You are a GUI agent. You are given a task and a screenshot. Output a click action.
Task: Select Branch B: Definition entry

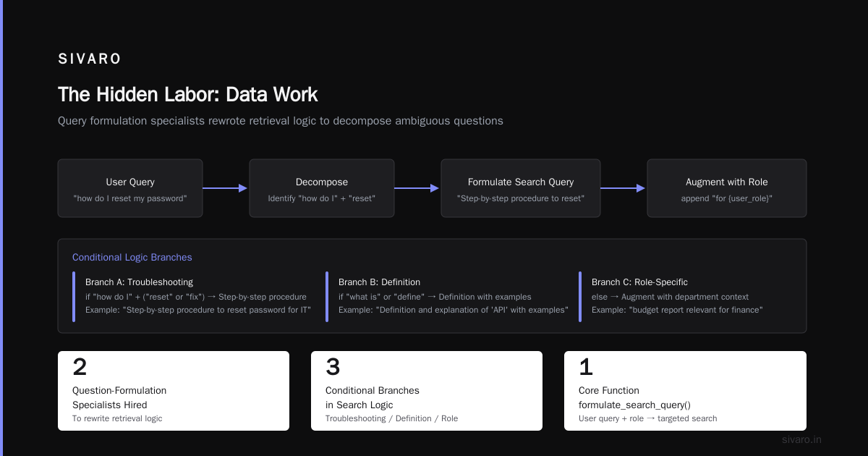(448, 296)
